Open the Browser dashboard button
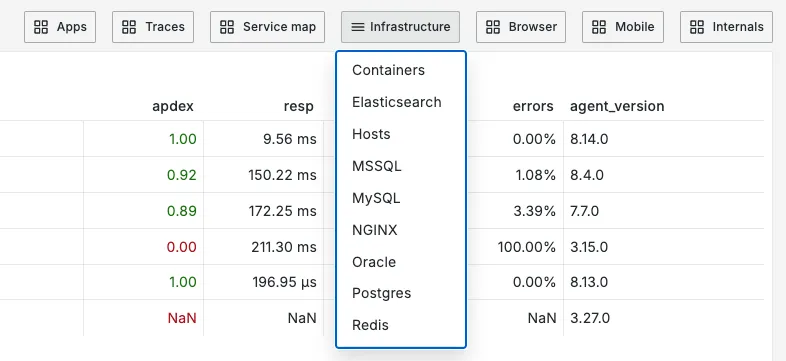Viewport: 786px width, 361px height. click(521, 27)
